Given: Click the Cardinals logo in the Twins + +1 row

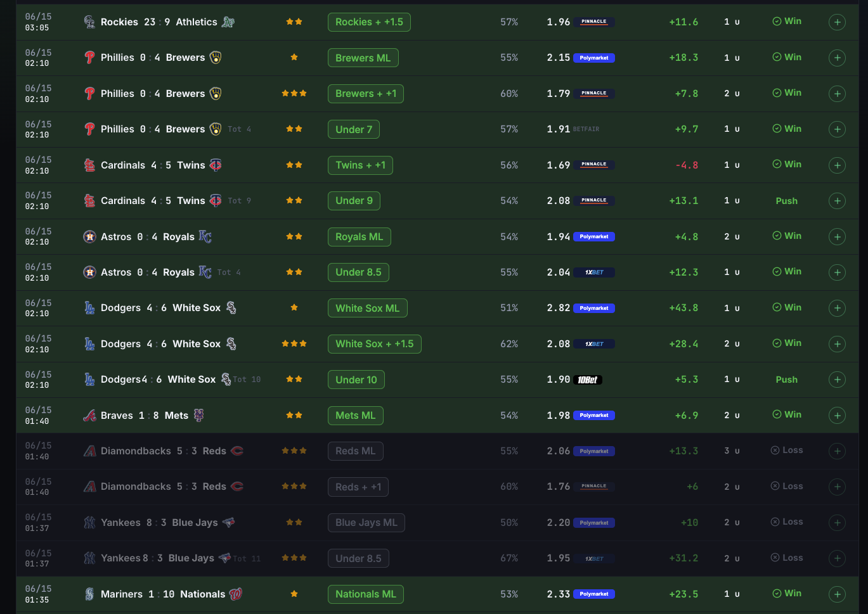Looking at the screenshot, I should pyautogui.click(x=89, y=165).
